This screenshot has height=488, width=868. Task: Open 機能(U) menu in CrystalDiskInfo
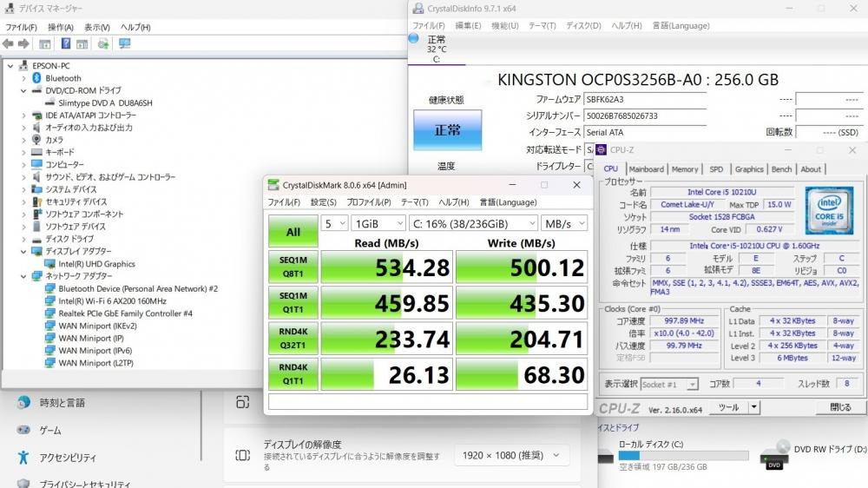tap(505, 25)
